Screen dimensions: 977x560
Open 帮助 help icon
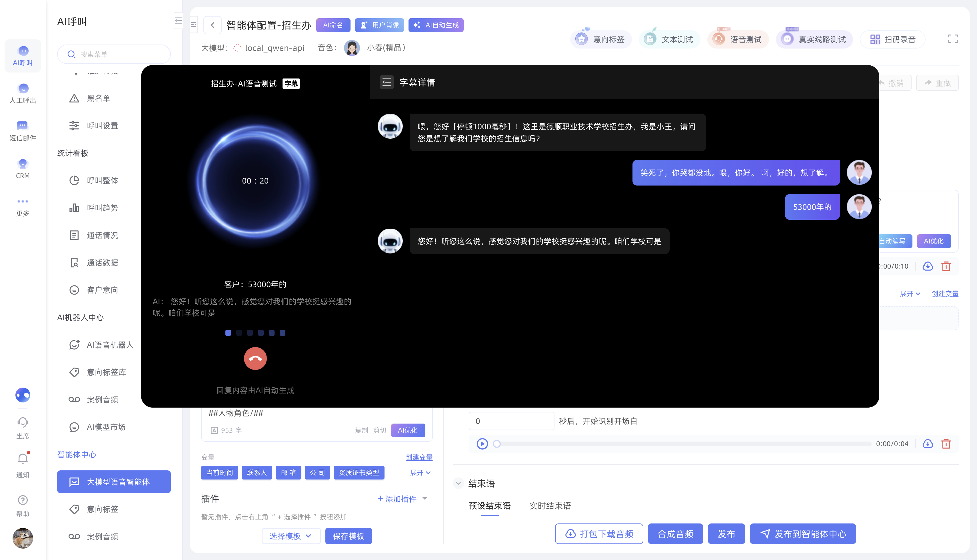[x=23, y=506]
